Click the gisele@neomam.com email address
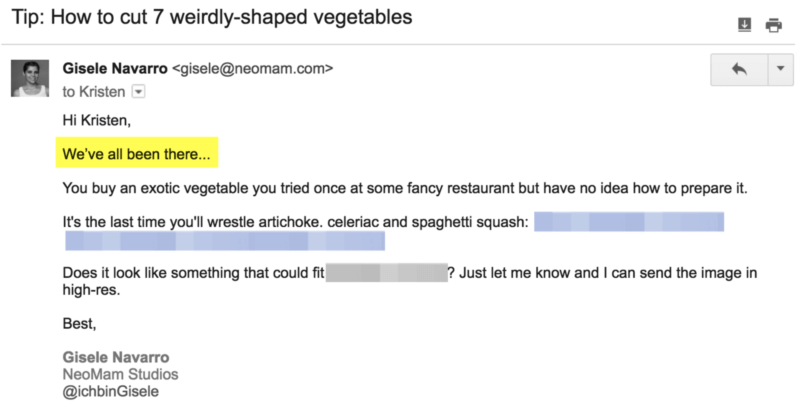Image resolution: width=800 pixels, height=414 pixels. (252, 69)
